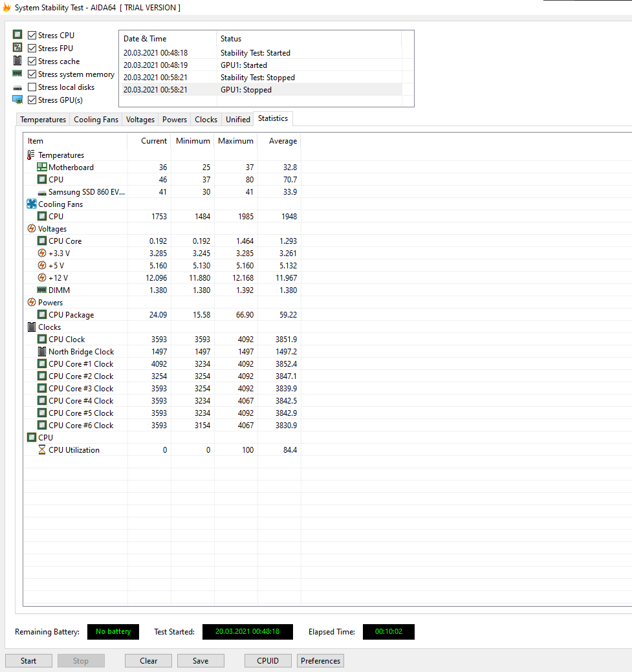Image resolution: width=632 pixels, height=672 pixels.
Task: Click the CPU Core #6 Clock icon
Action: (41, 425)
